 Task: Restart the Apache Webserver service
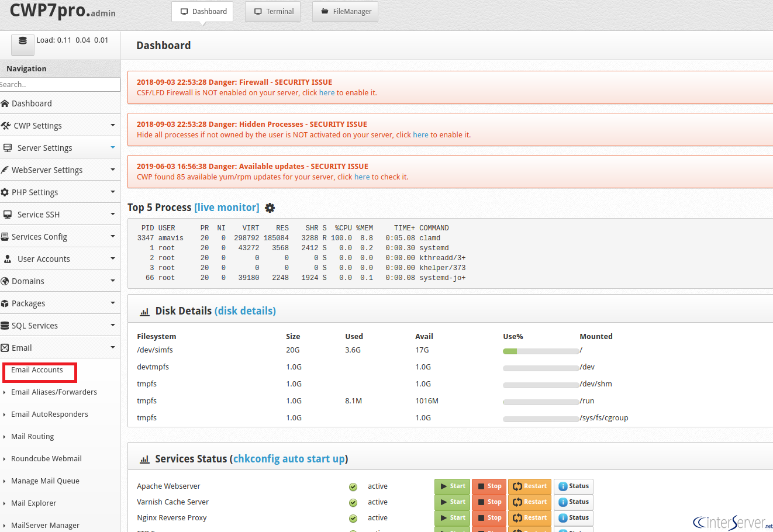pos(530,486)
